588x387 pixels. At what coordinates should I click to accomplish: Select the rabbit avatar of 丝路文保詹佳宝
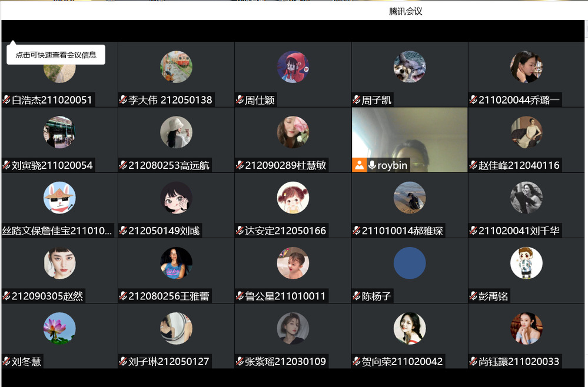coord(59,198)
